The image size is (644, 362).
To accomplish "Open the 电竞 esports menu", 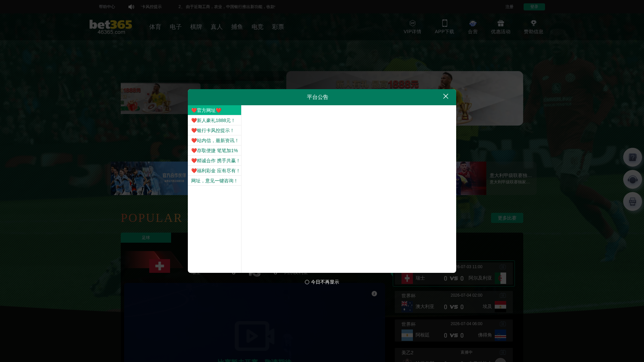I will (x=257, y=27).
